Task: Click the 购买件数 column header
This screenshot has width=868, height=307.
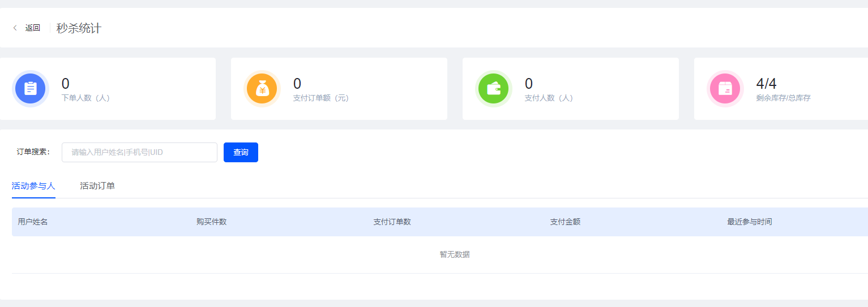Action: (x=212, y=222)
